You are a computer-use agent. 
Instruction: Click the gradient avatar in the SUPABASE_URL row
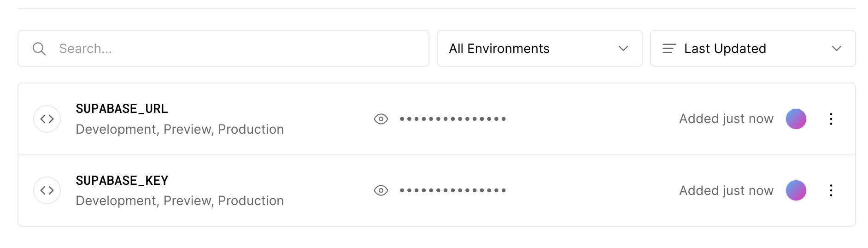pos(796,119)
